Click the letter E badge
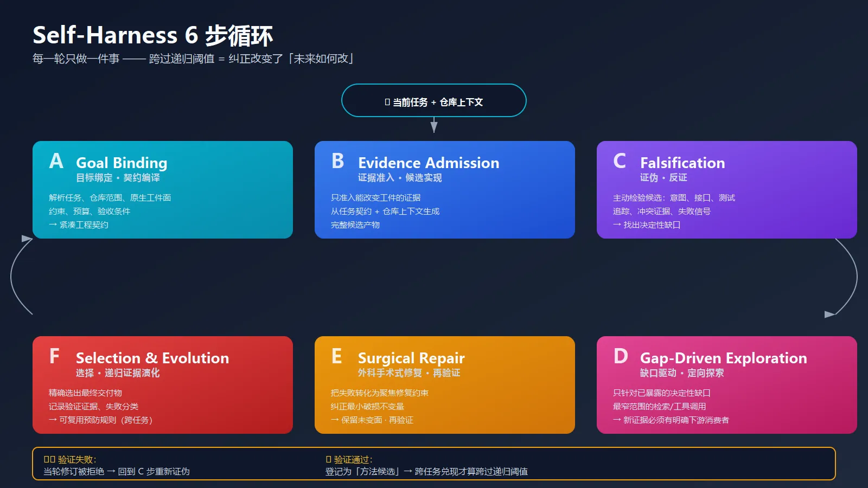 click(x=337, y=356)
